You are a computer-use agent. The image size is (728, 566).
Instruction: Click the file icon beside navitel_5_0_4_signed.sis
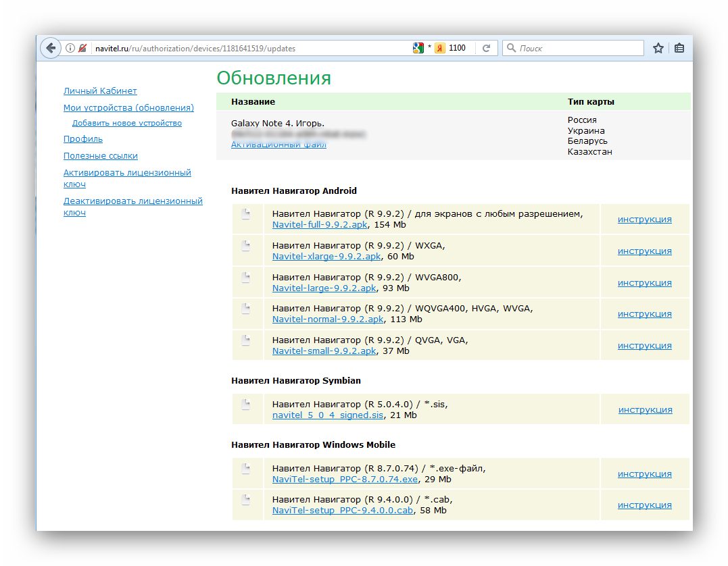pos(246,405)
